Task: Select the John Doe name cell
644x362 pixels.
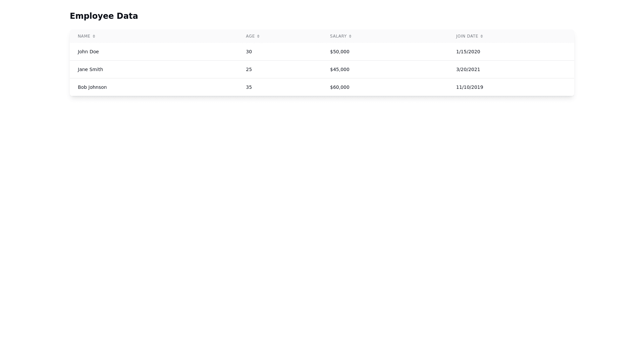Action: point(88,52)
